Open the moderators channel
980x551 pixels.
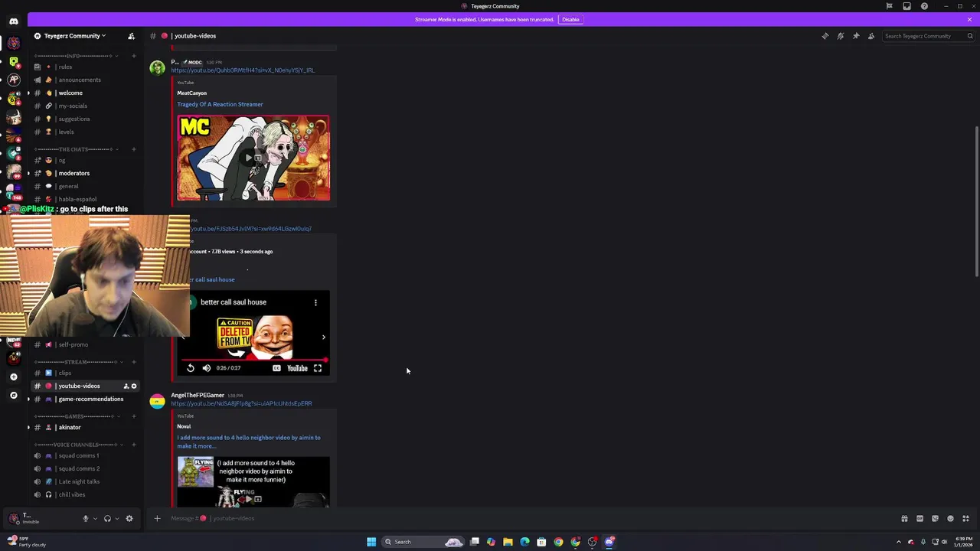84,173
